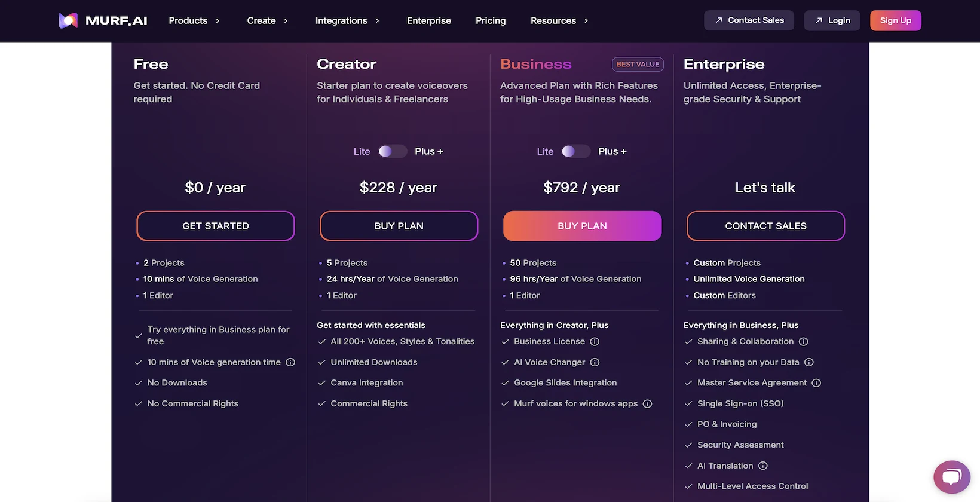The width and height of the screenshot is (980, 502).
Task: Open the chat support widget
Action: [951, 477]
